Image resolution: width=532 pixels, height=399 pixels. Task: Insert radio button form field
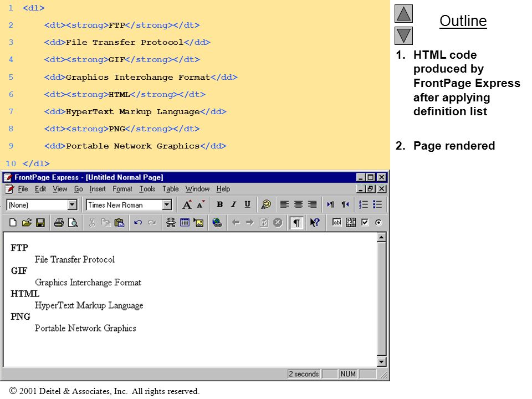click(x=378, y=223)
